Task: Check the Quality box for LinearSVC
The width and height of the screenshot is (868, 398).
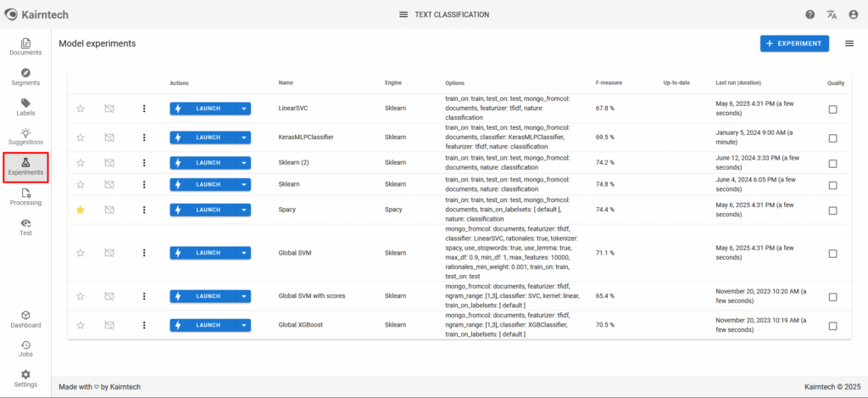Action: (x=832, y=109)
